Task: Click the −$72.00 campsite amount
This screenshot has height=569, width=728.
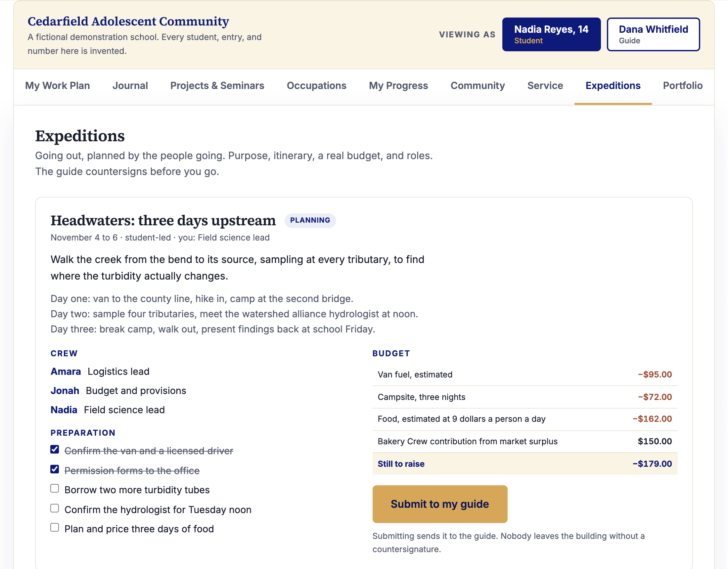Action: coord(655,397)
